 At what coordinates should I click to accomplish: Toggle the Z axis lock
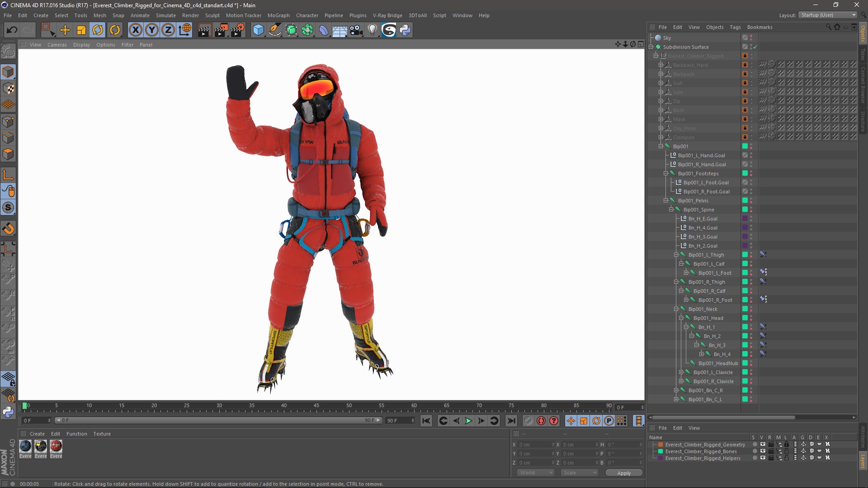(x=168, y=30)
